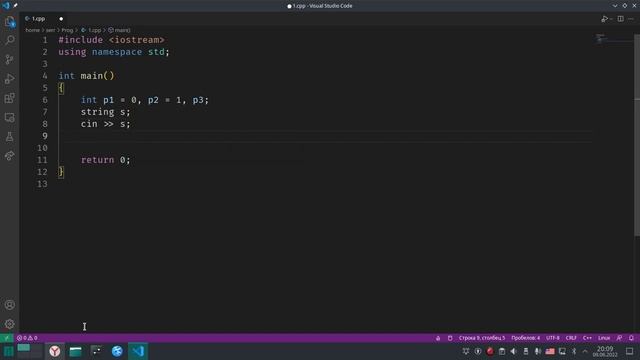Open the blue globe browser on taskbar

coord(117,351)
